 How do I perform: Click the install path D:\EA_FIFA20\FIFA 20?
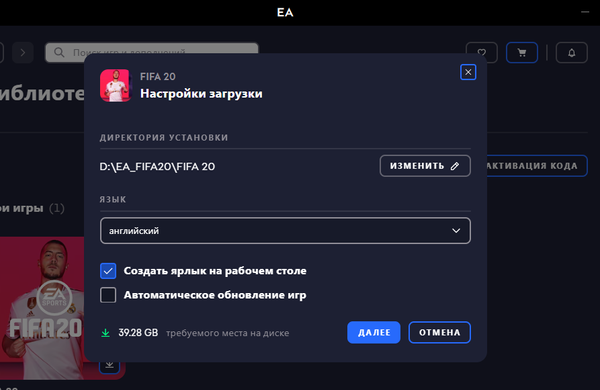[157, 166]
